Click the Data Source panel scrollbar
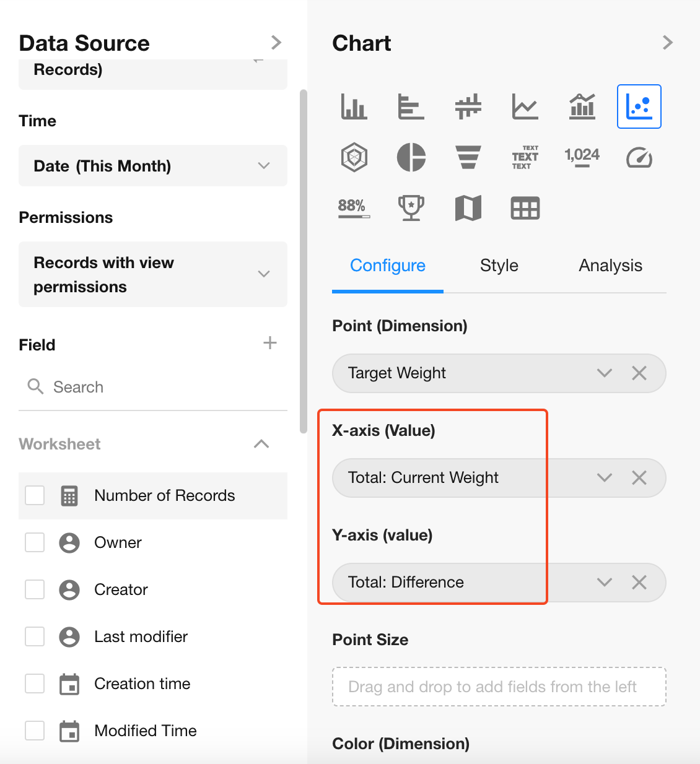Screen dimensions: 700x764 (x=303, y=260)
